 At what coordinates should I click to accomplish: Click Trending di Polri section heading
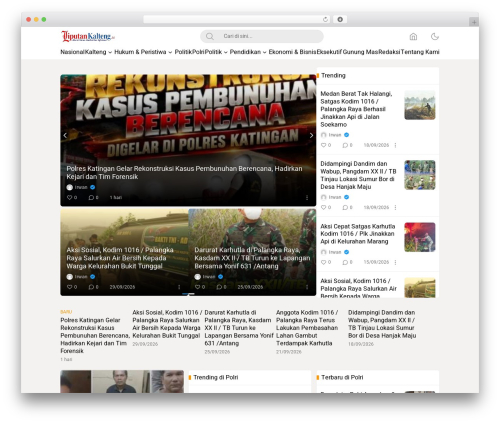(216, 377)
